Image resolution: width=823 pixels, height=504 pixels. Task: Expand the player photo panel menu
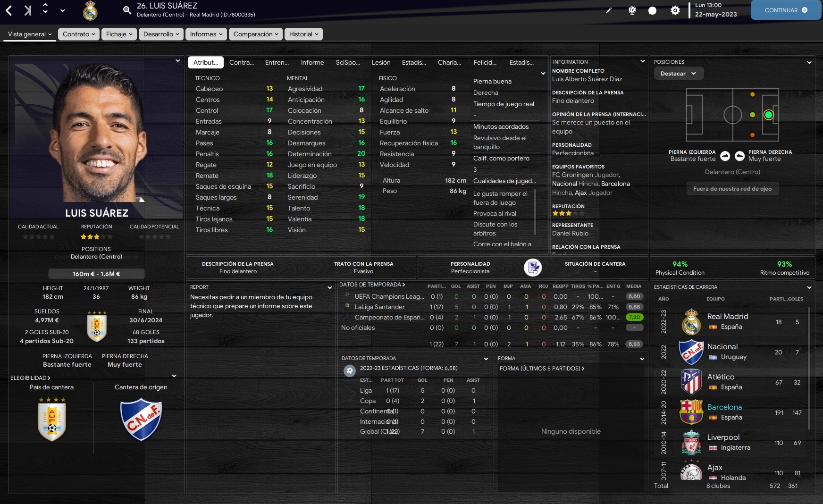click(177, 61)
